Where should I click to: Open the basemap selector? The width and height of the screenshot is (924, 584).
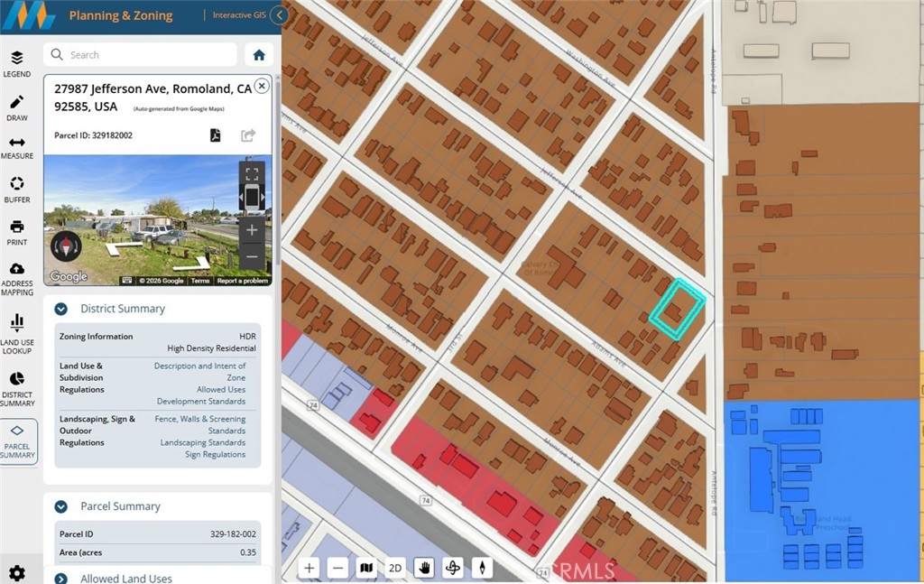[366, 568]
